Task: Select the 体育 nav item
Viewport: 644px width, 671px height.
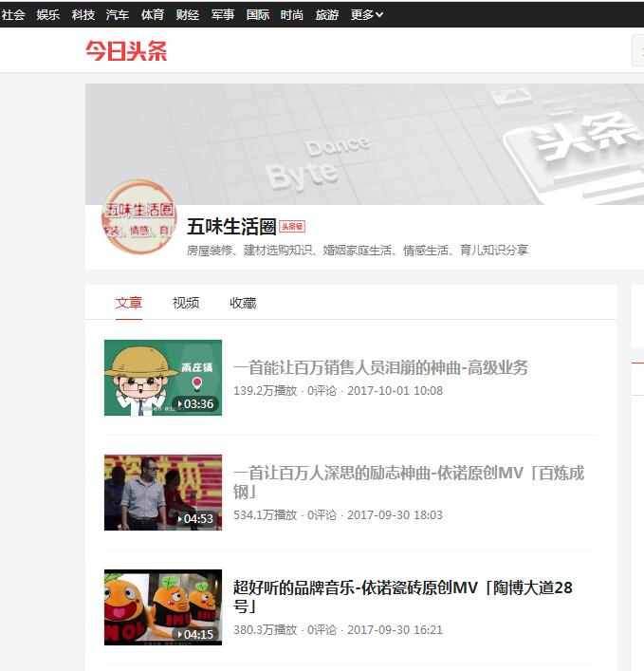Action: click(x=153, y=14)
